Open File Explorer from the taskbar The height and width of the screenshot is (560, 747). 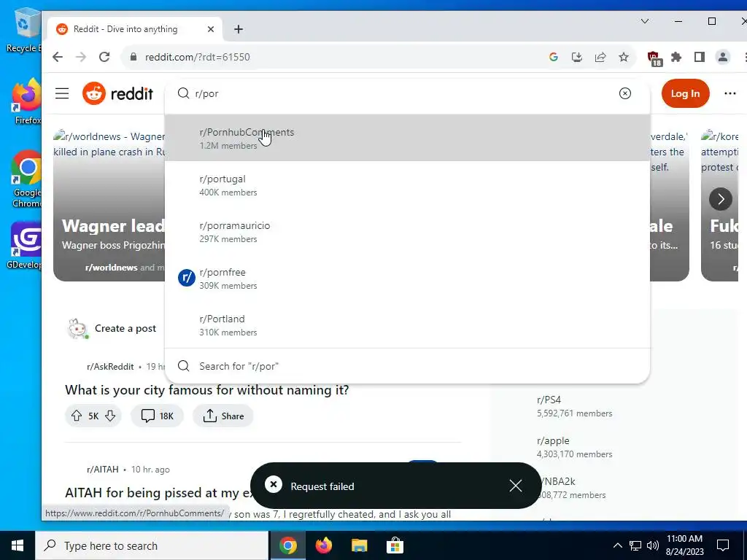pyautogui.click(x=359, y=545)
